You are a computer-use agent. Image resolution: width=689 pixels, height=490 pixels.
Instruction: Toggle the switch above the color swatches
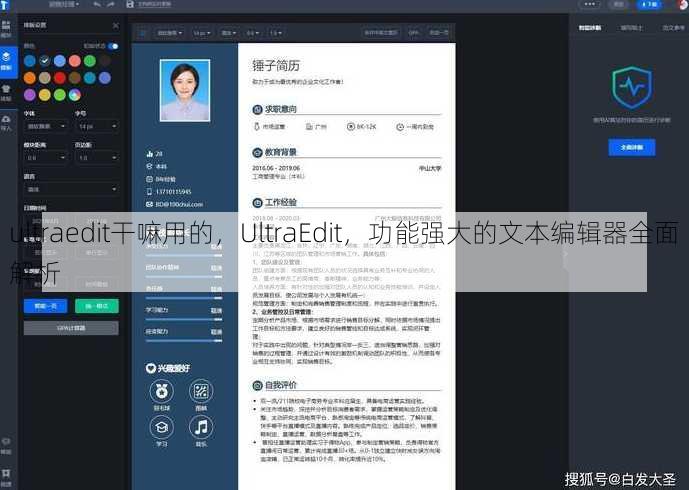point(113,46)
